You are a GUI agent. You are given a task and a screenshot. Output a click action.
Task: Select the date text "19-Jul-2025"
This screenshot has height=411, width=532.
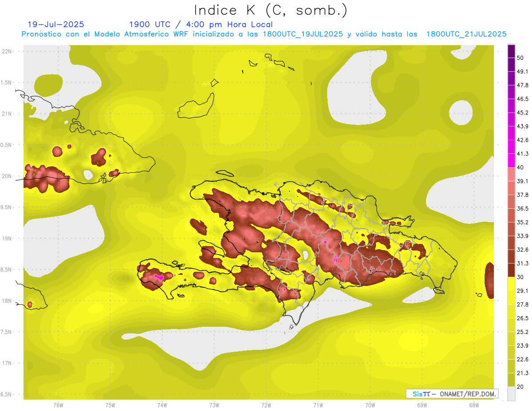pos(56,24)
